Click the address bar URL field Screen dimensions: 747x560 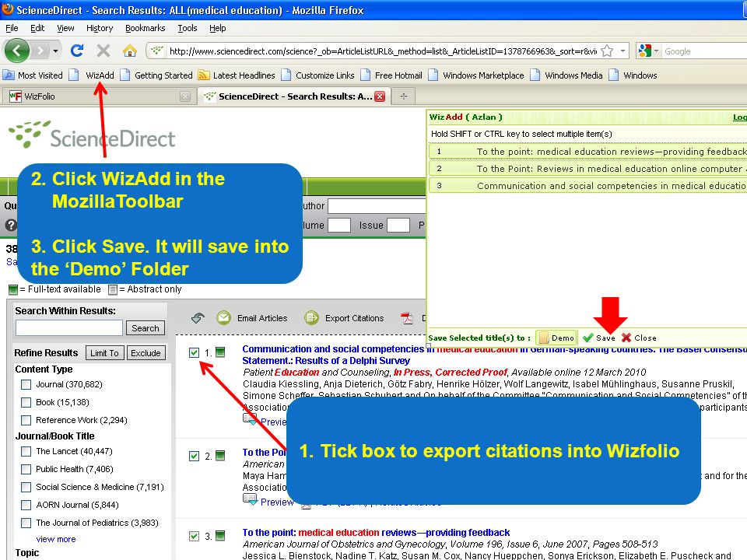point(383,51)
